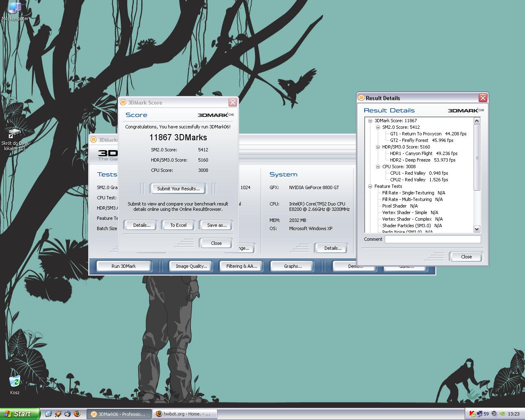This screenshot has height=420, width=525.
Task: Close the 3DMark Score dialog via Close button
Action: [216, 243]
